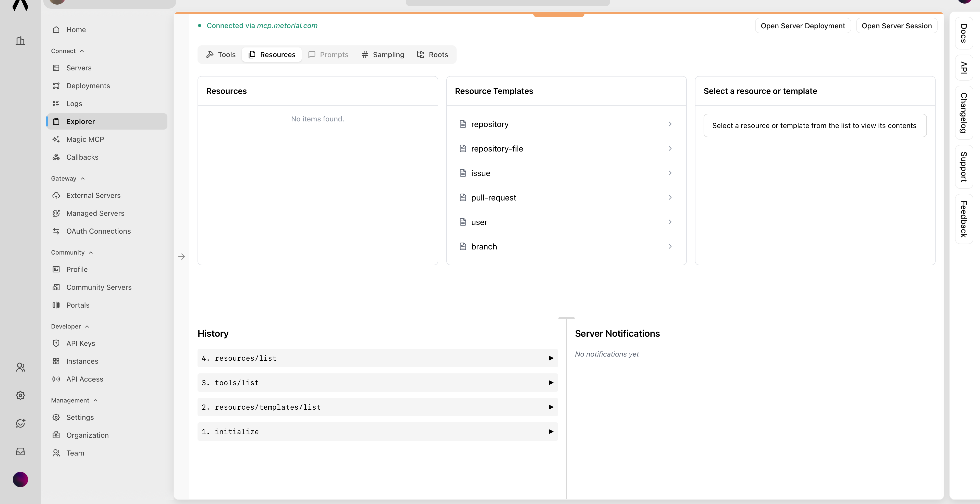Open the inbox icon in the left rail

pyautogui.click(x=20, y=451)
